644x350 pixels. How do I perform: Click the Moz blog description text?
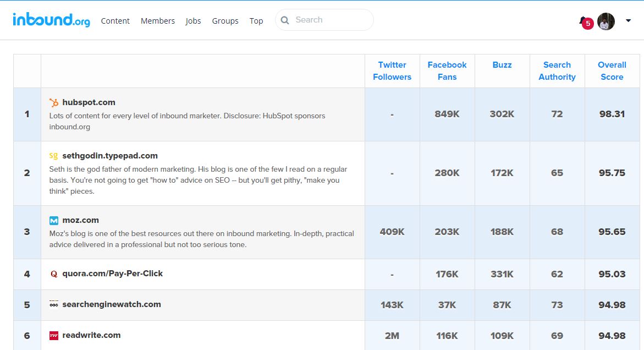(x=202, y=239)
